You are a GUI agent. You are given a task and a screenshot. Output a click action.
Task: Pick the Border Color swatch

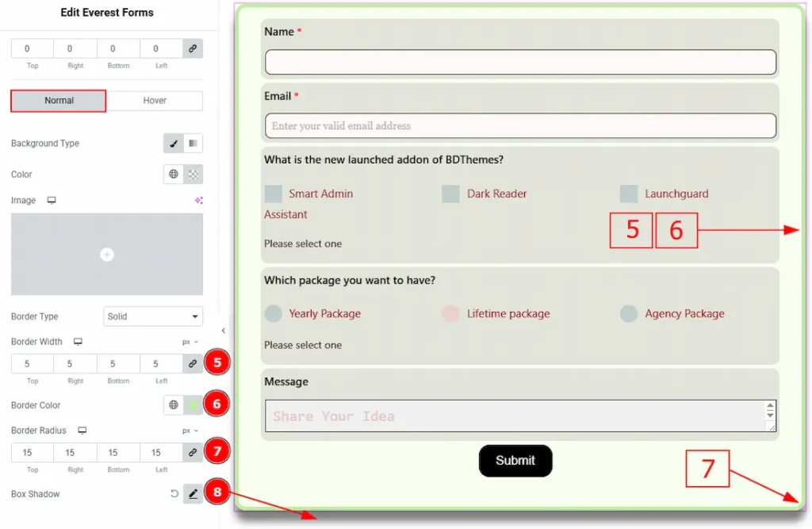[193, 405]
